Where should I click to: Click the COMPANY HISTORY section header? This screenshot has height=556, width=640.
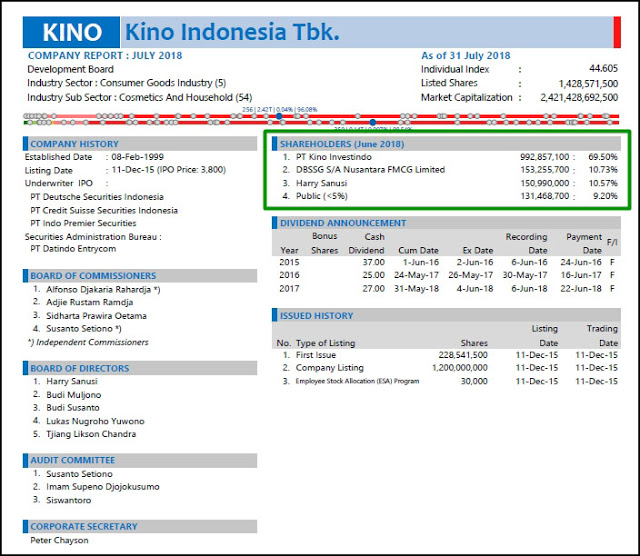point(140,144)
